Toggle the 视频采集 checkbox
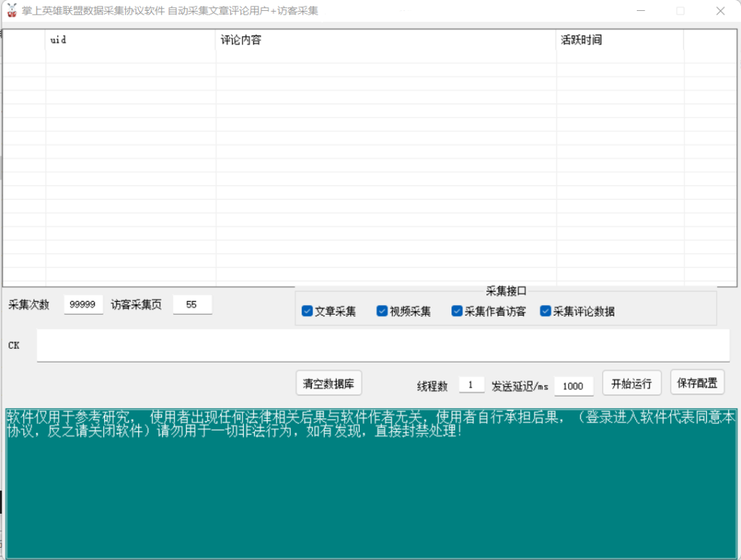This screenshot has width=741, height=560. (x=382, y=311)
